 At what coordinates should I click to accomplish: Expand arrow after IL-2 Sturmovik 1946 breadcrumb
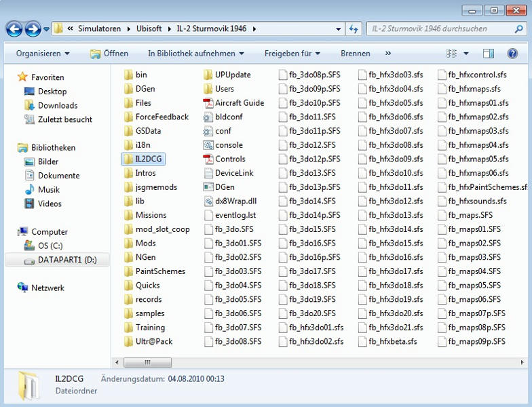pyautogui.click(x=254, y=28)
